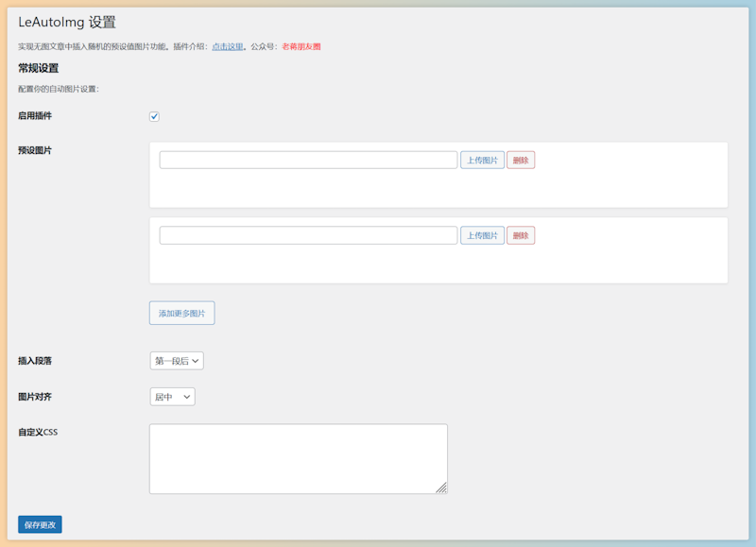
Task: Open the 插入段落 dropdown showing 第一段后
Action: point(177,361)
